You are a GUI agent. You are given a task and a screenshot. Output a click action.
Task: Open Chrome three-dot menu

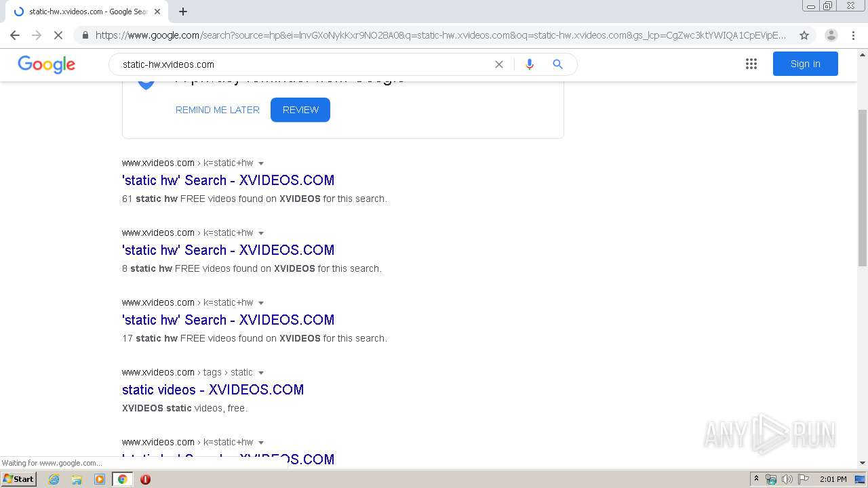tap(853, 35)
